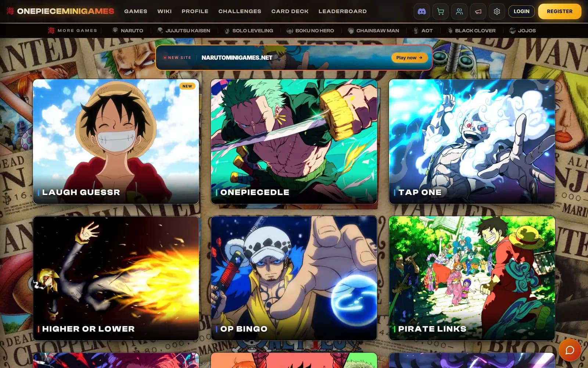Click the MORE GAMES label

[x=77, y=31]
